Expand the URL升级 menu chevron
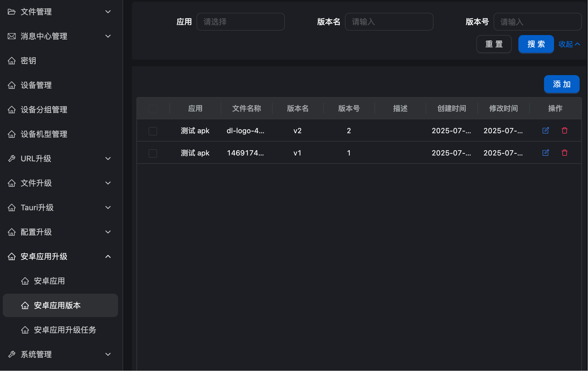Screen dimensions: 588x371 coord(108,159)
